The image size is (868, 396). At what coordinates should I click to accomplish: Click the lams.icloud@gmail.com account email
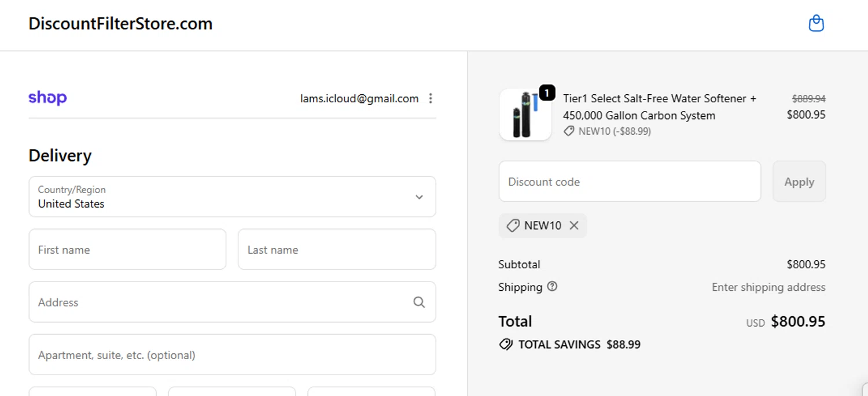tap(359, 99)
